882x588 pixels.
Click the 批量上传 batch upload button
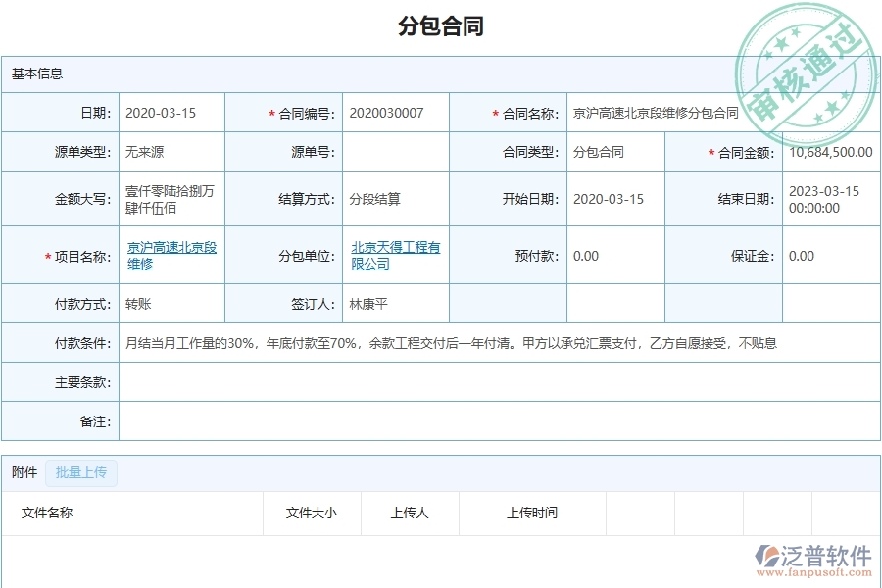[x=82, y=472]
